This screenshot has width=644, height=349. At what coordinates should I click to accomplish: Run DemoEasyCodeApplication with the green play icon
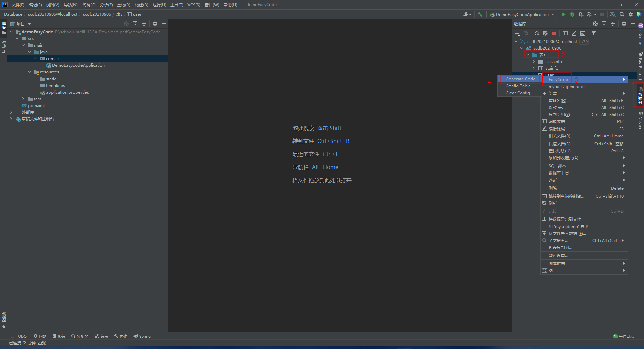563,14
